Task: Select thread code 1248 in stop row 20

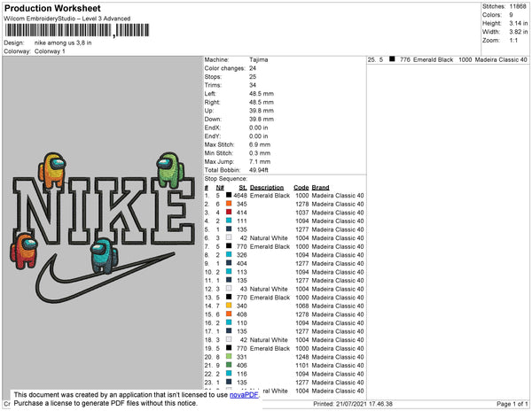Action: click(x=302, y=357)
